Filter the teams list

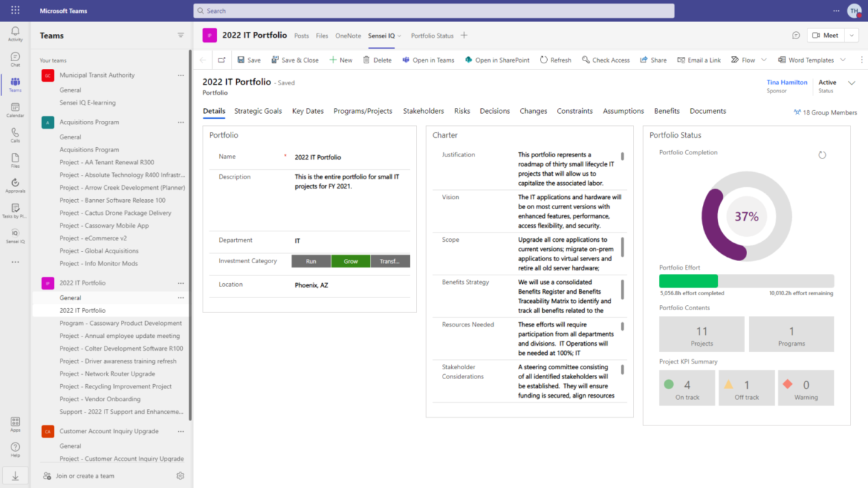pos(181,35)
